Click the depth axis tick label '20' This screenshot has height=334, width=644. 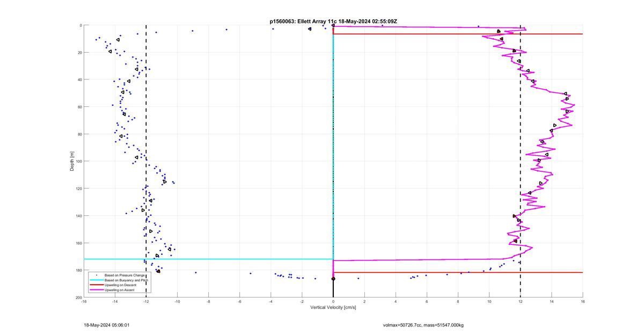tap(79, 53)
